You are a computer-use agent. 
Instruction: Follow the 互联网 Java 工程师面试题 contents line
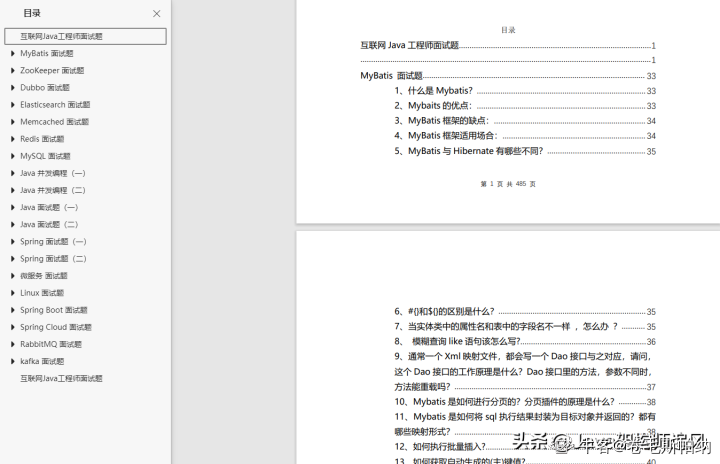[x=508, y=45]
